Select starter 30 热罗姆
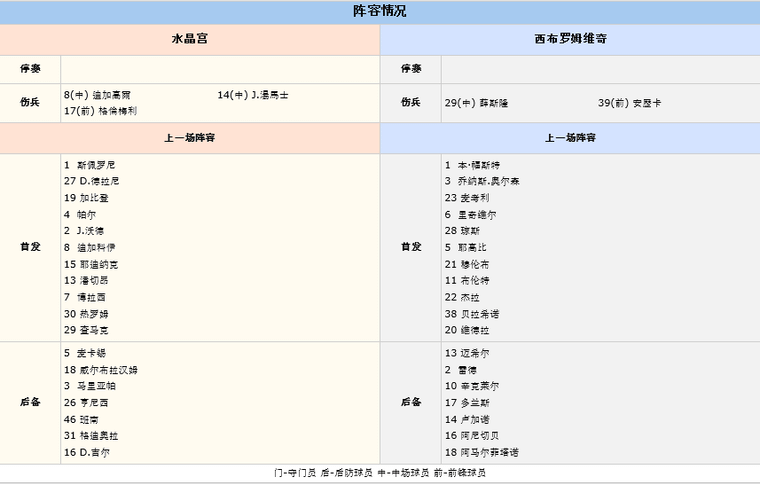The width and height of the screenshot is (760, 484). point(86,314)
